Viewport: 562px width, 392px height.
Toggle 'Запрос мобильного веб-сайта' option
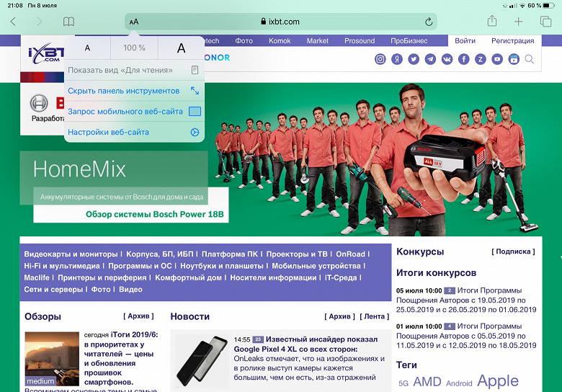point(135,112)
